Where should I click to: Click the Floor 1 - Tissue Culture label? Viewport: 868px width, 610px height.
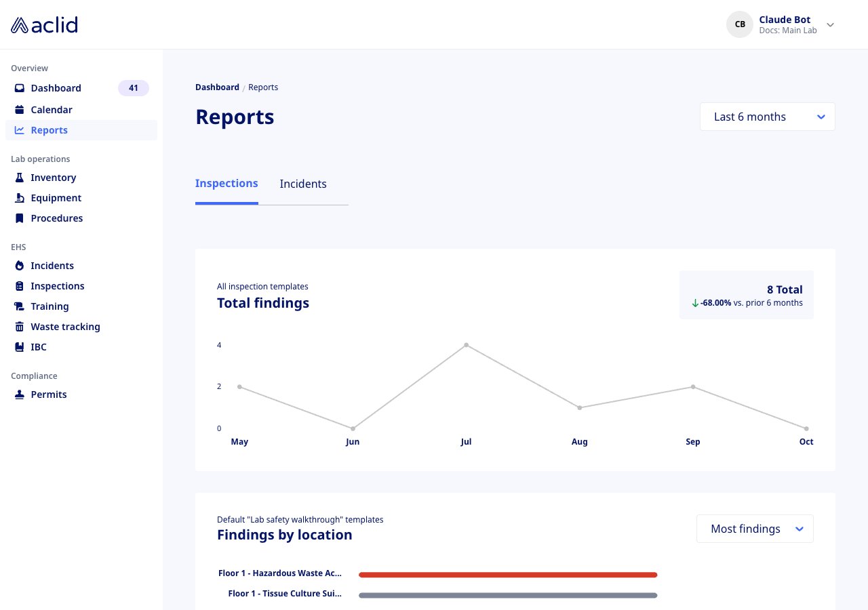coord(285,594)
